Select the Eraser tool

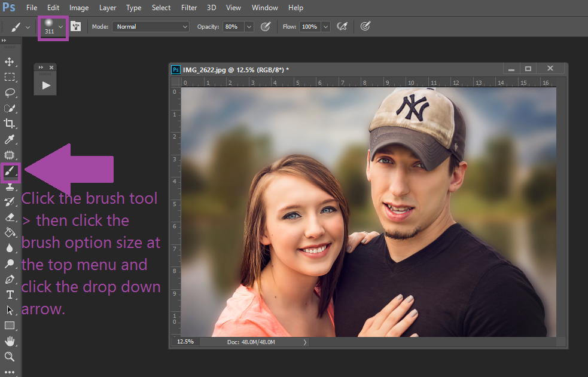click(x=10, y=217)
